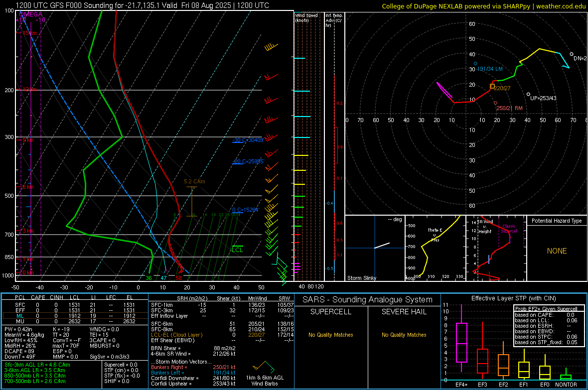Select the MU parcel row
The width and height of the screenshot is (588, 390).
(x=75, y=321)
